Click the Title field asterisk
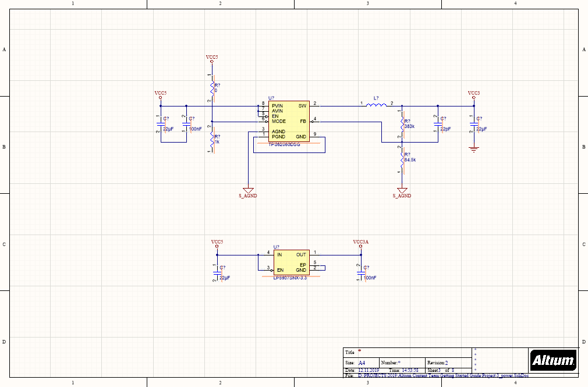 (x=359, y=352)
